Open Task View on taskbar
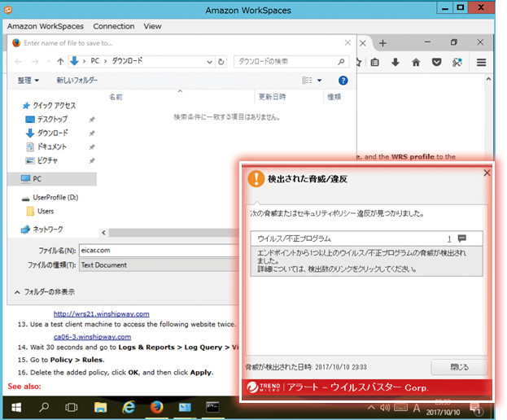Screen dimensions: 507x420 71,408
